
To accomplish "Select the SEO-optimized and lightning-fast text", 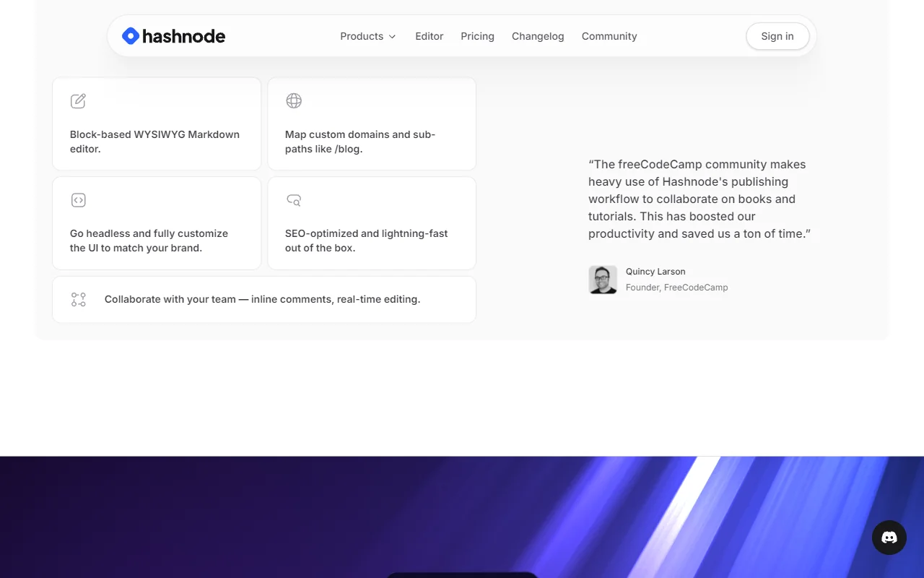I will (x=366, y=241).
